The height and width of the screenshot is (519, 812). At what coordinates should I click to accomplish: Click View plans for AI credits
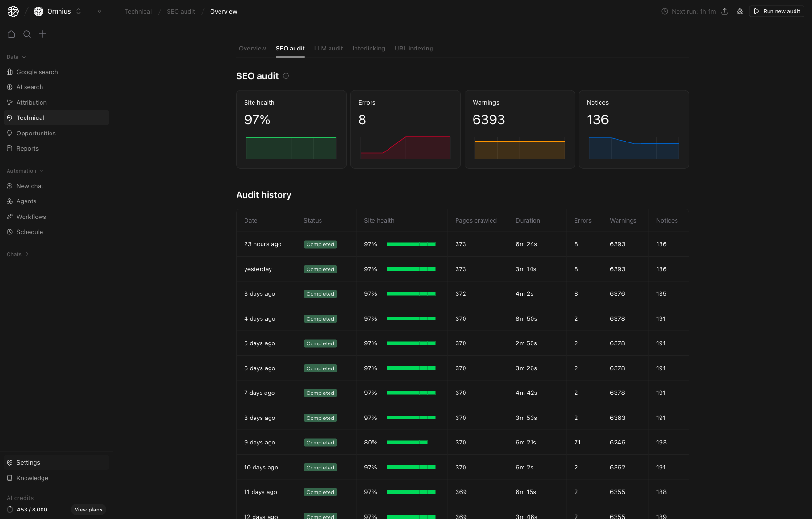coord(88,510)
